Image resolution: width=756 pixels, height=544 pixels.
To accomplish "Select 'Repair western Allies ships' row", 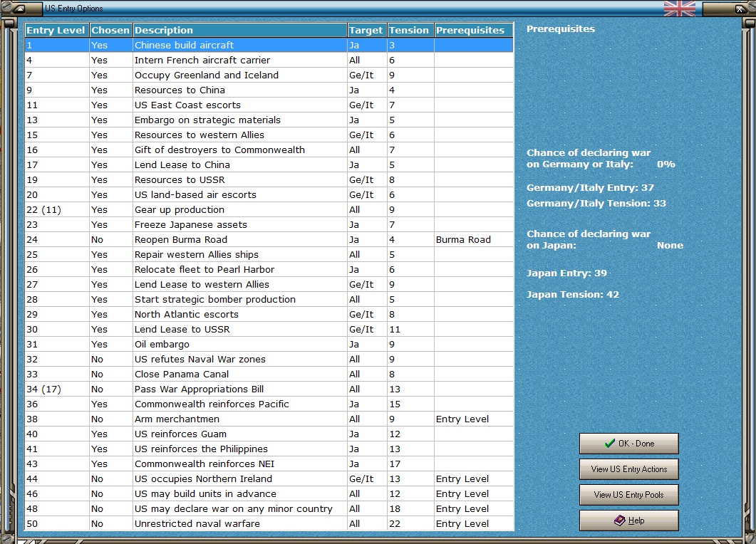I will (269, 254).
